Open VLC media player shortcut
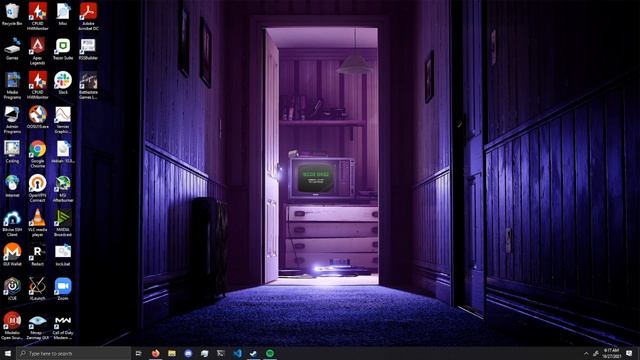Image resolution: width=640 pixels, height=360 pixels. coord(38,223)
